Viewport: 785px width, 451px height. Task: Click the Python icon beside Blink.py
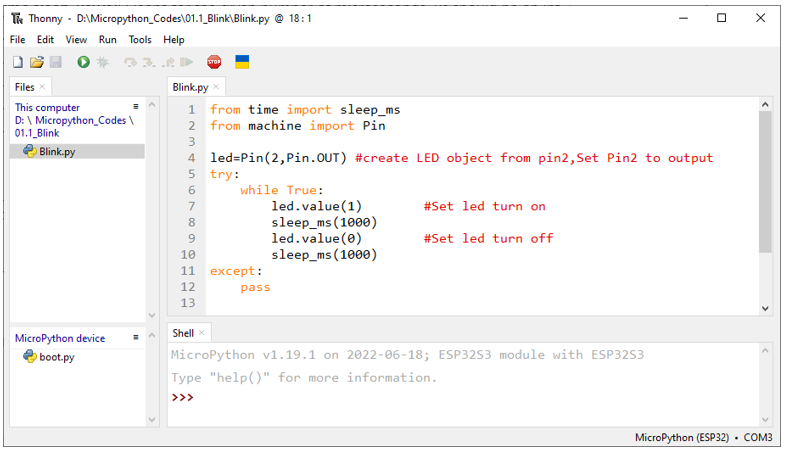(x=30, y=151)
